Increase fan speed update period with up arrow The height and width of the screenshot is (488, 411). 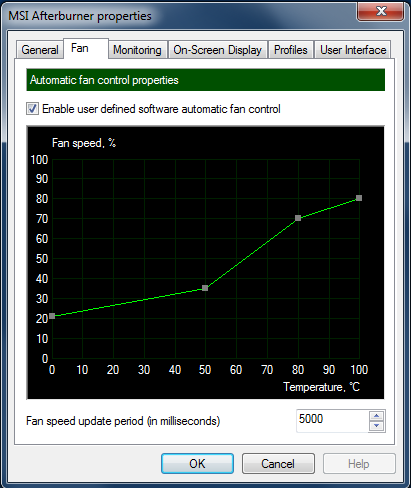377,416
